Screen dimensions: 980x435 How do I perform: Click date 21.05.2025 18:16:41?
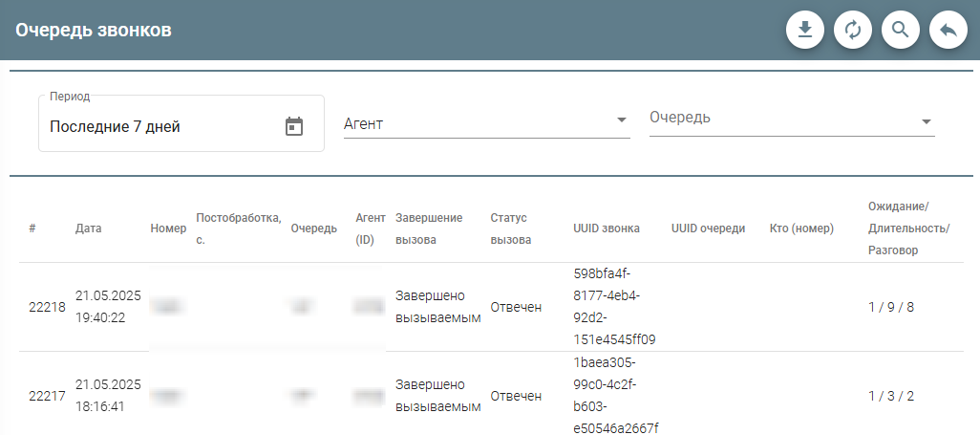click(108, 396)
